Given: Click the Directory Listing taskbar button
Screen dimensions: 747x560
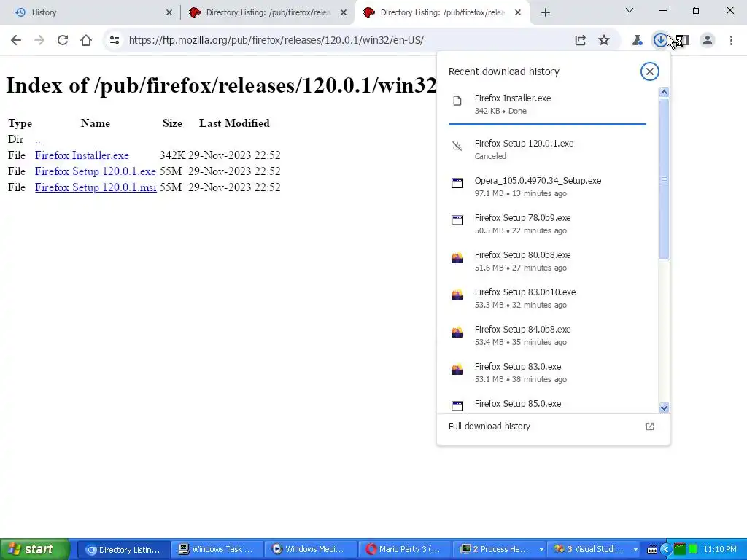Looking at the screenshot, I should pyautogui.click(x=123, y=549).
